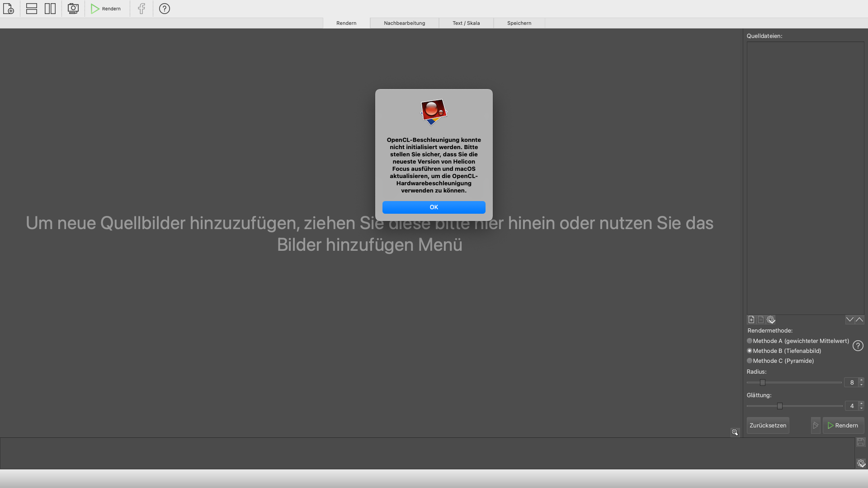Click the Zurücksetzen button
The width and height of the screenshot is (868, 488).
[768, 426]
